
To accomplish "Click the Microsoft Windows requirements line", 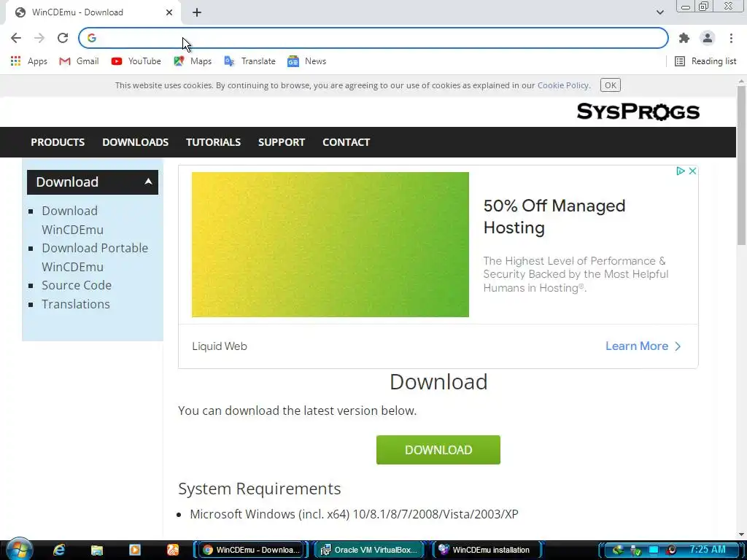I will [354, 514].
